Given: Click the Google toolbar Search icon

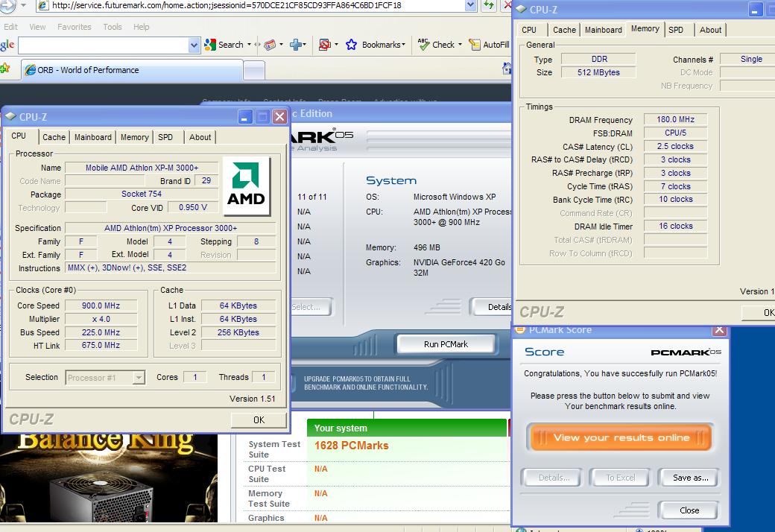Looking at the screenshot, I should point(210,45).
